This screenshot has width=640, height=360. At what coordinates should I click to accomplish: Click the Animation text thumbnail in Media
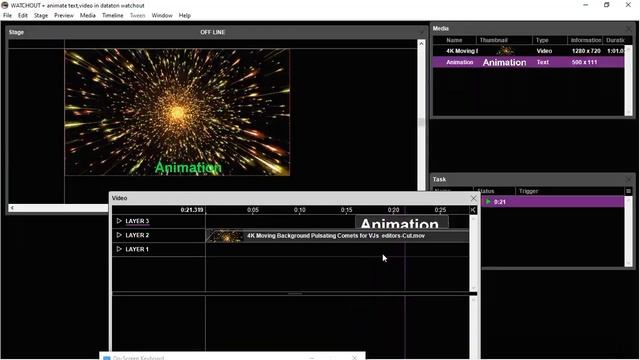point(504,62)
